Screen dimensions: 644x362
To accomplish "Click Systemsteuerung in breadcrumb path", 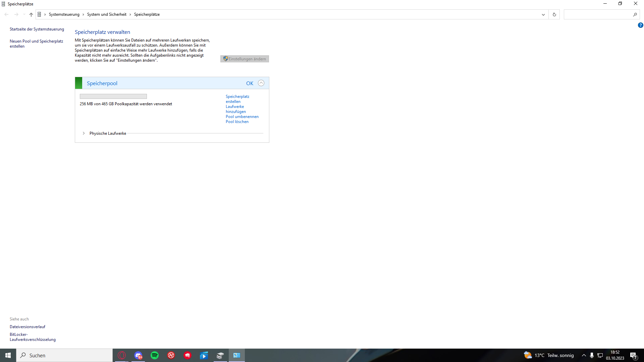I will [64, 14].
